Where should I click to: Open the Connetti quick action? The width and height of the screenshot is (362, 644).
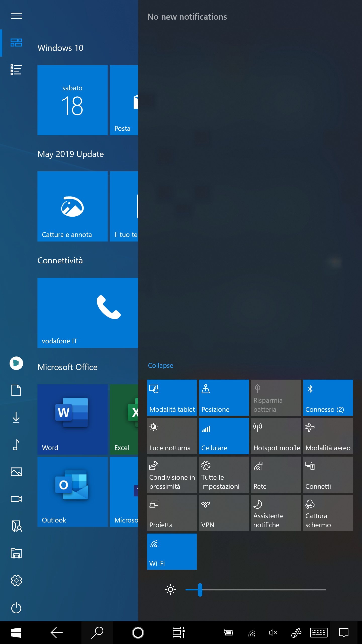328,475
